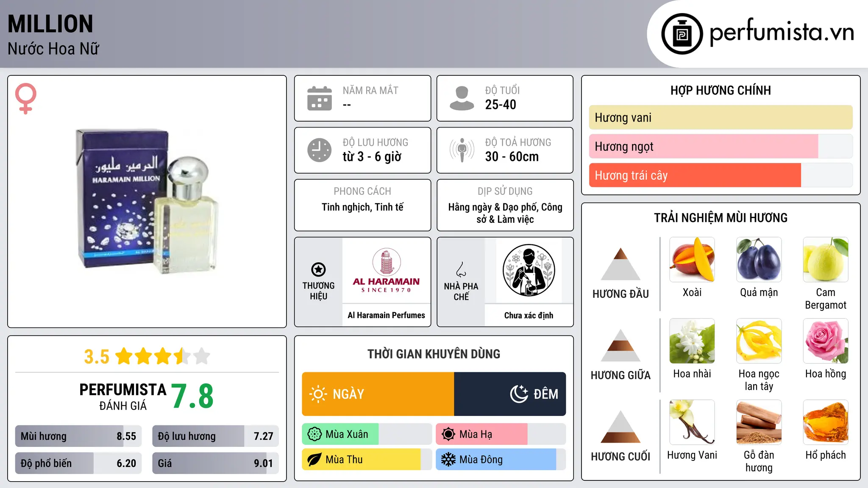Click the pink female gender symbol
Image resolution: width=868 pixels, height=488 pixels.
25,98
